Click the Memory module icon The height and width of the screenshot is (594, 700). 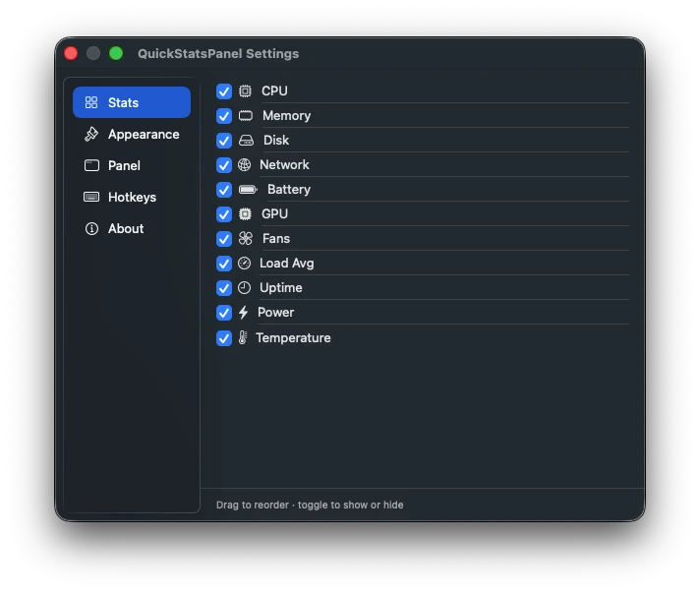[246, 116]
